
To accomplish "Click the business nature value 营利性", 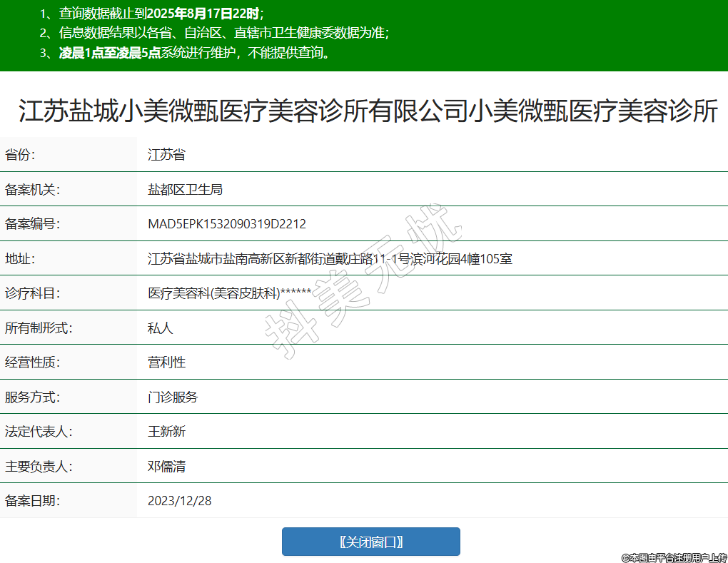I will pos(166,362).
